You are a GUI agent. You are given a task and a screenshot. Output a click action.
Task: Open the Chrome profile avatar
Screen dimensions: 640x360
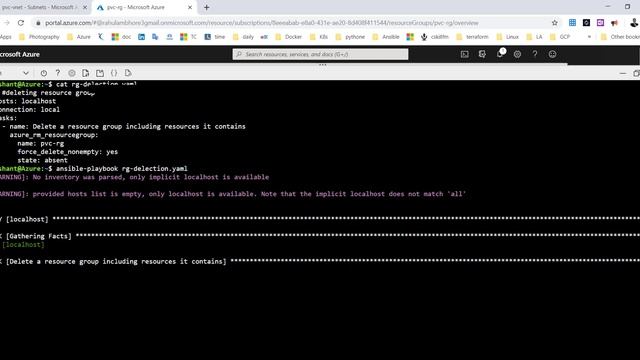[634, 23]
